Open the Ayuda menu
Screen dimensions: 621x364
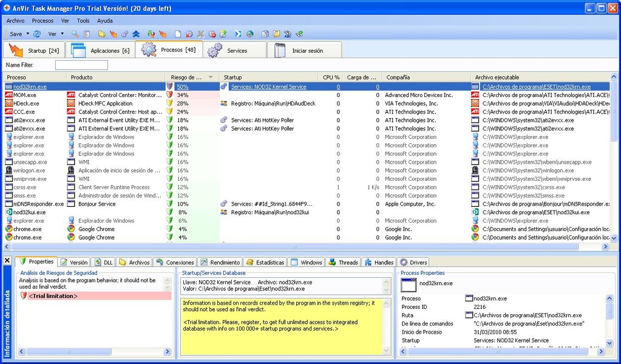click(105, 21)
